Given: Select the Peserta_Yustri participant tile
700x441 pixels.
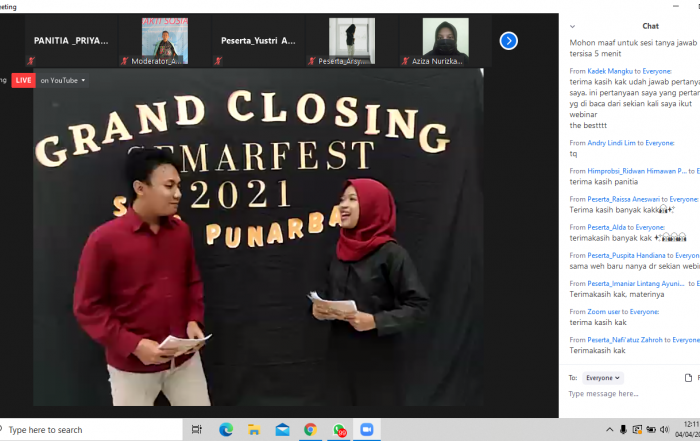Looking at the screenshot, I should (258, 42).
